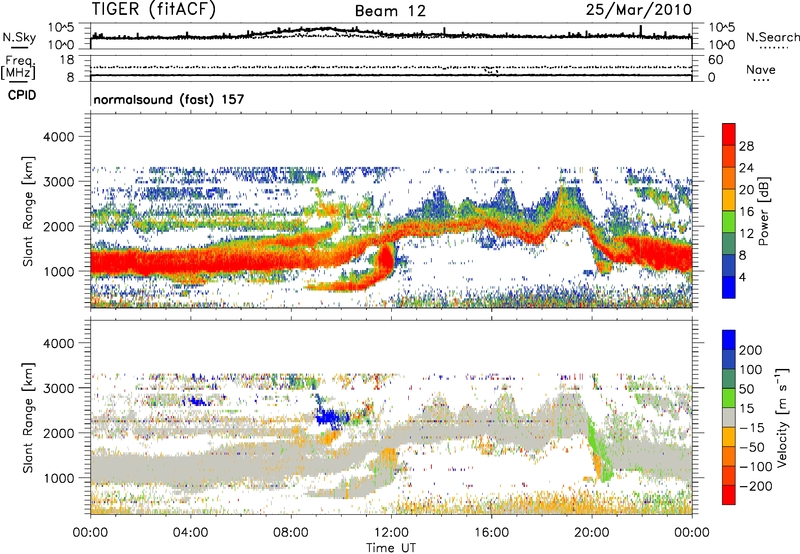Screen dimensions: 800x554
Task: Click the Nave legend label
Action: [760, 69]
